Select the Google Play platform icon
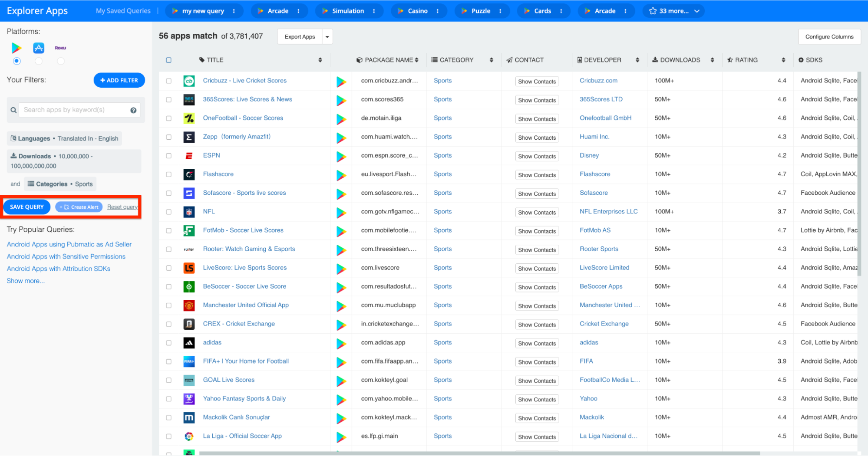868x456 pixels. (17, 48)
